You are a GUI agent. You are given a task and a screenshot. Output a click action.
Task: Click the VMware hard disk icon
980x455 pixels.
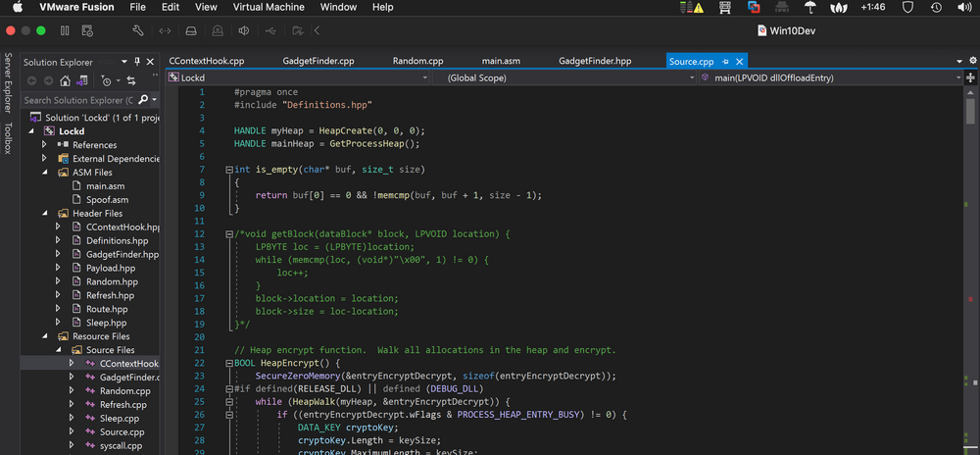pos(191,30)
